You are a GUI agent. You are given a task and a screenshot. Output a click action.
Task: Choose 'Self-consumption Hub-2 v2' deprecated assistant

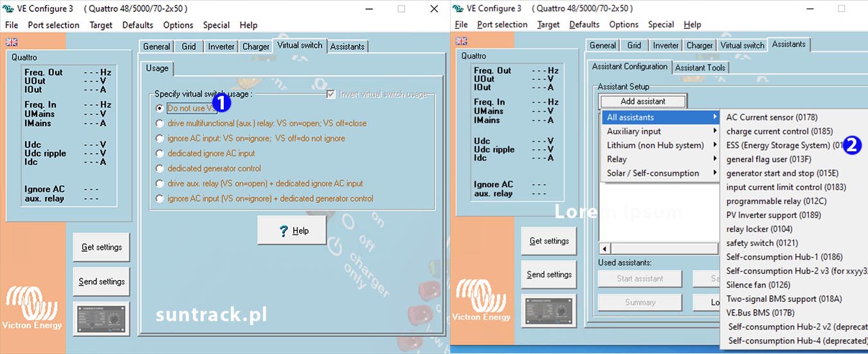pyautogui.click(x=795, y=327)
